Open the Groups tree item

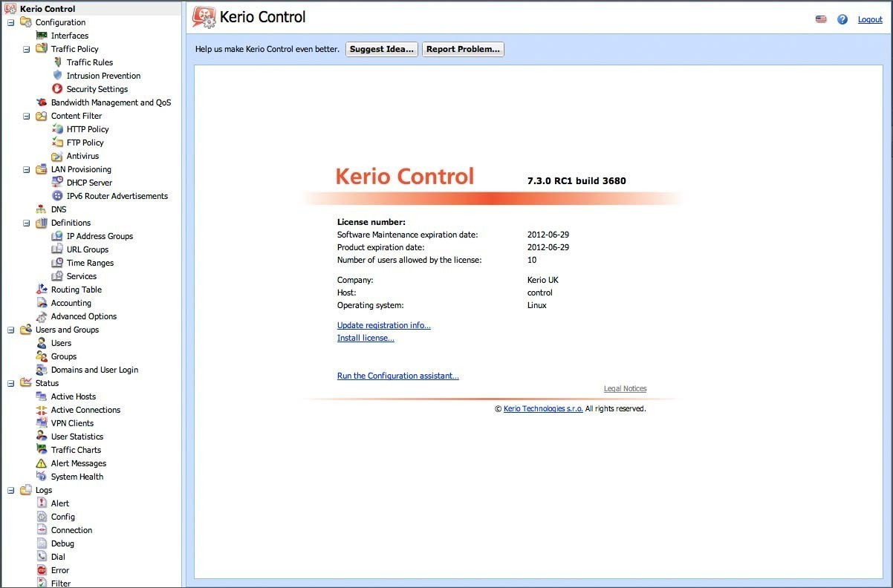[x=64, y=356]
